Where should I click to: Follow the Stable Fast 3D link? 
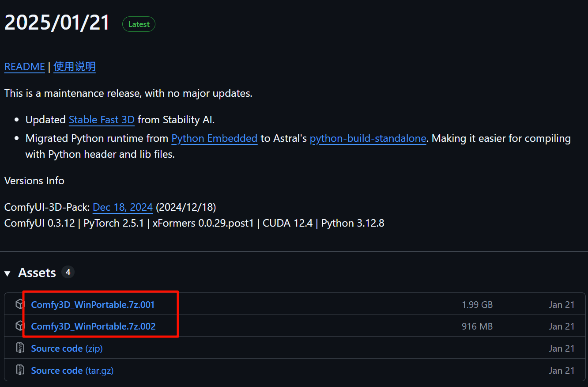click(x=102, y=120)
